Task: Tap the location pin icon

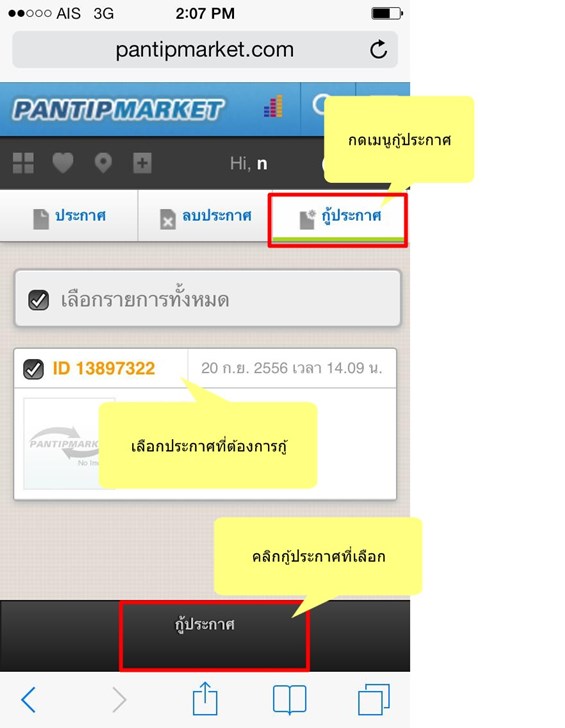Action: click(x=103, y=163)
